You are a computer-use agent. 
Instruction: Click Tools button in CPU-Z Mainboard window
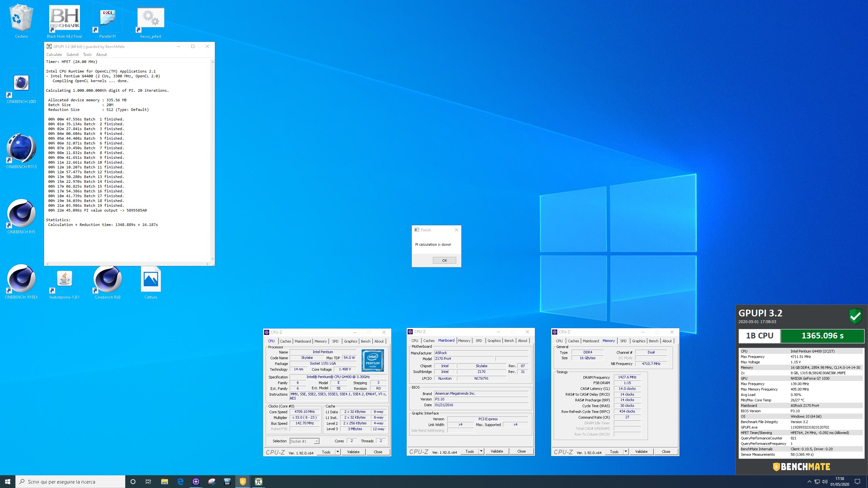[x=470, y=451]
